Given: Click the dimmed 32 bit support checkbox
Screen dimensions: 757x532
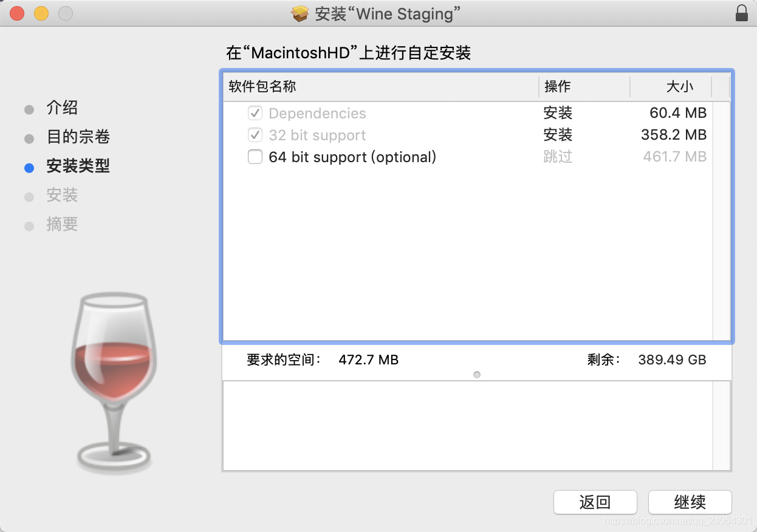Looking at the screenshot, I should [x=255, y=135].
